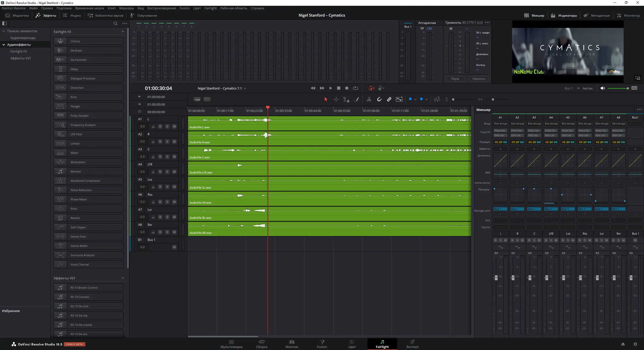This screenshot has height=350, width=644.
Task: Collapse the Fairlight FX section
Action: coord(123,32)
